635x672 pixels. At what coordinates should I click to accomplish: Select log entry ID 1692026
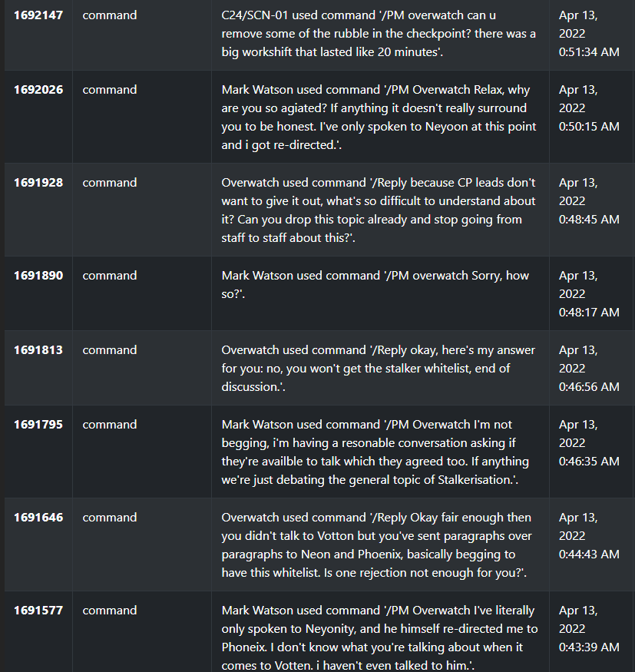38,90
